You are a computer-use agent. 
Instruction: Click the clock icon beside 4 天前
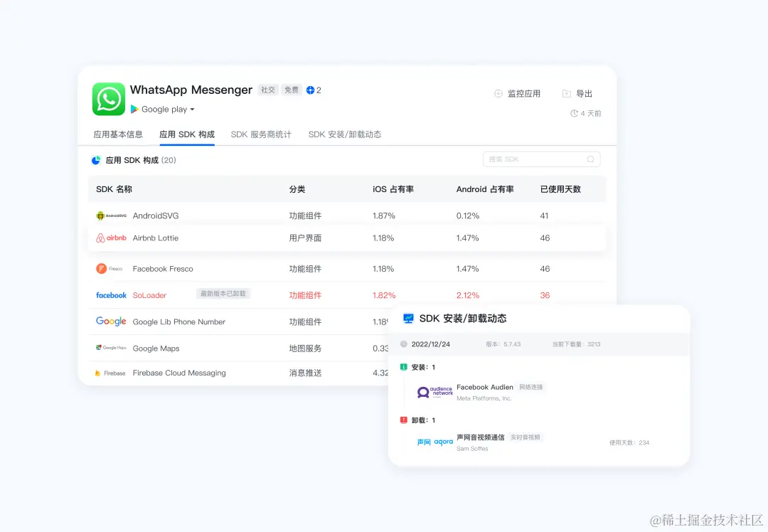pos(574,114)
